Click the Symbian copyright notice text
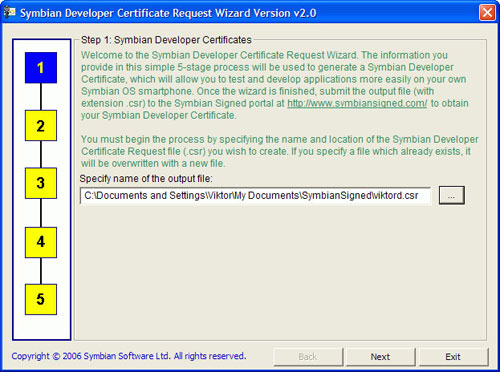Viewport: 500px width, 372px height. [x=129, y=356]
